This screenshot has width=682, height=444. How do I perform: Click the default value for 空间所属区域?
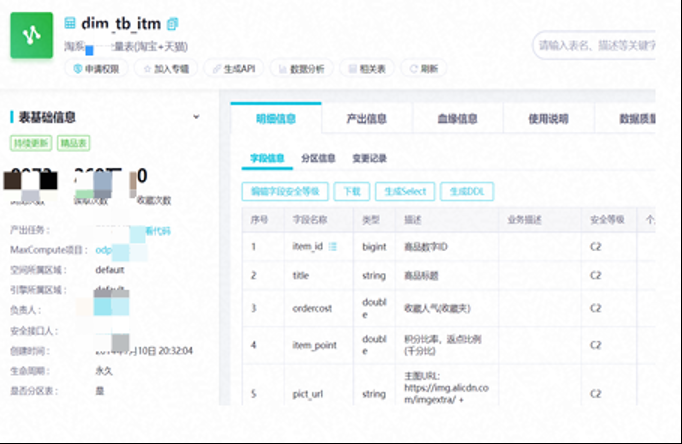pos(110,270)
